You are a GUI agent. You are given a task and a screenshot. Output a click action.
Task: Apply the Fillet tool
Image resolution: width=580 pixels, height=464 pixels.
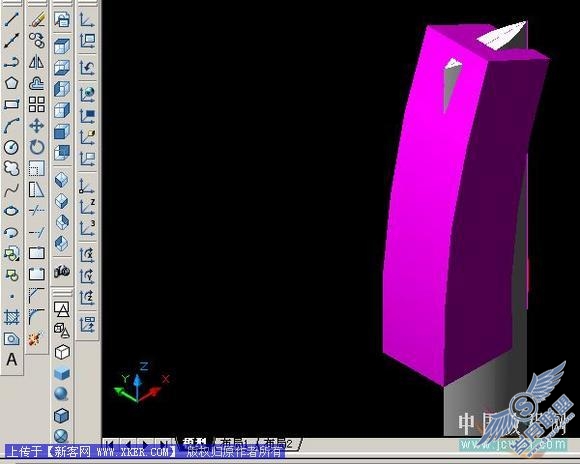pos(37,317)
